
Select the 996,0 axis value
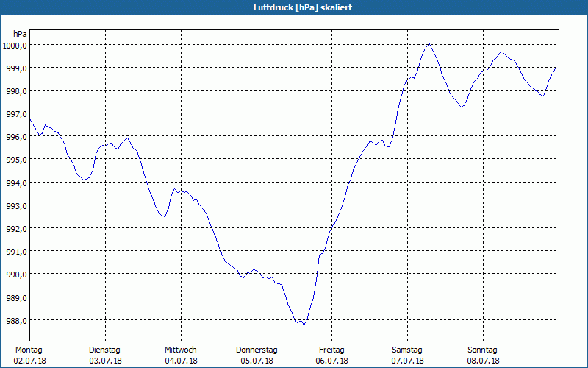click(18, 137)
